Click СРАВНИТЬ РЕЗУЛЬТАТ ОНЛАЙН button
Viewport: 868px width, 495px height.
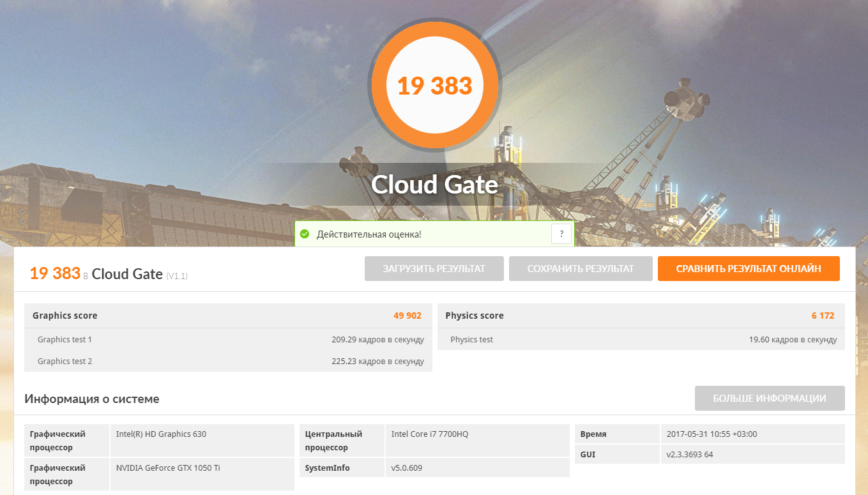tap(749, 269)
